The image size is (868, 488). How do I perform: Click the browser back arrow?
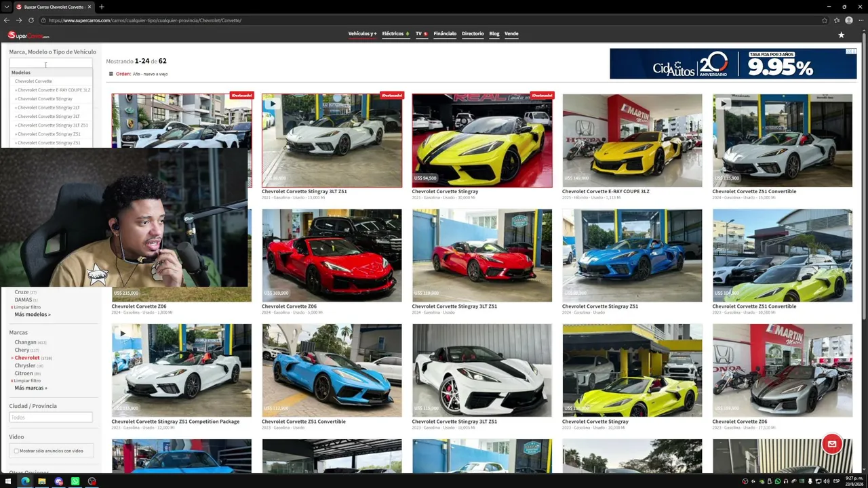(7, 20)
